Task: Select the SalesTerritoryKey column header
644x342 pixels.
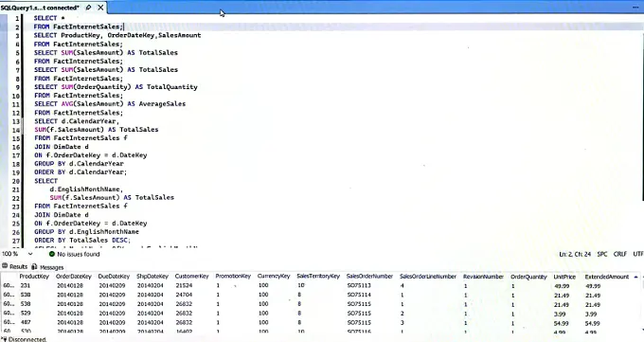Action: pyautogui.click(x=318, y=277)
